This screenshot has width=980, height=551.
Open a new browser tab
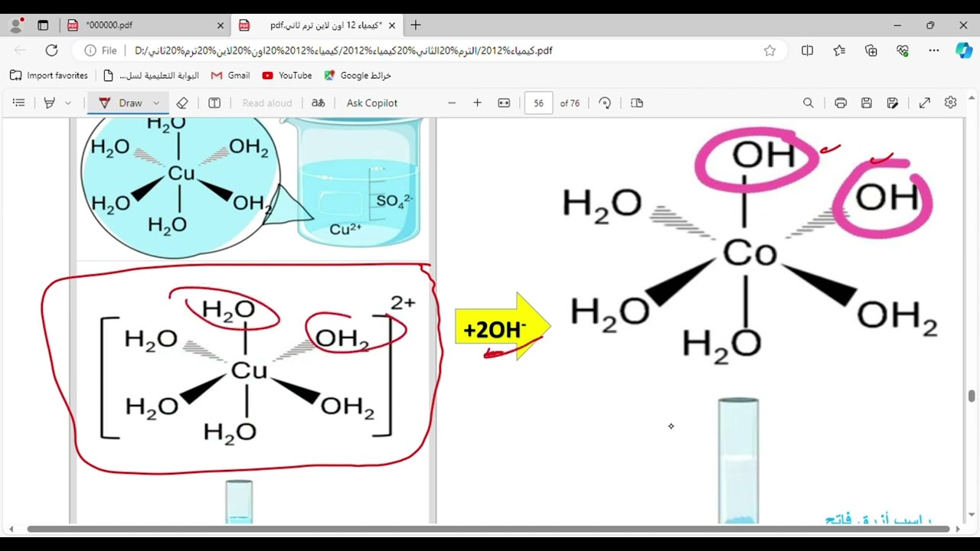416,25
